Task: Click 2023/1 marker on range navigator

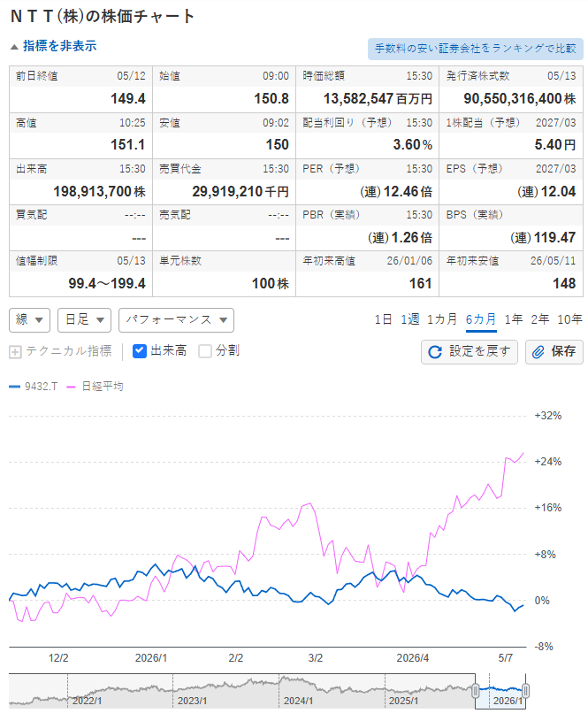Action: pos(192,702)
